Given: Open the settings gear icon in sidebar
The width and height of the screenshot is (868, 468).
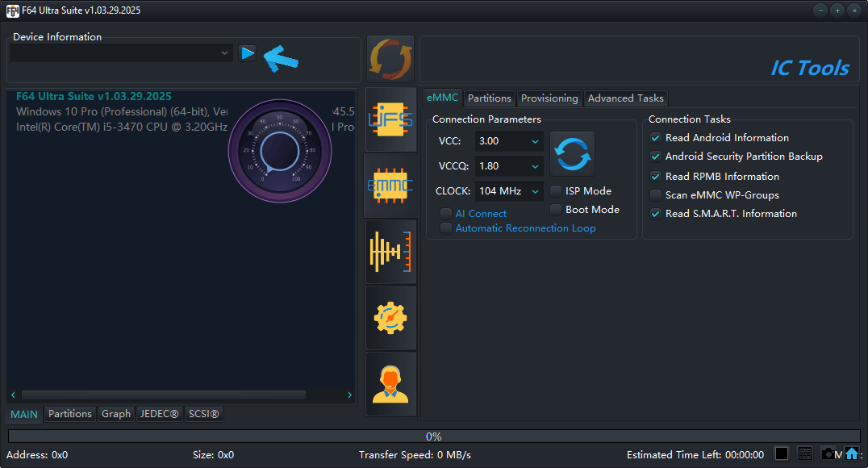Looking at the screenshot, I should 390,318.
